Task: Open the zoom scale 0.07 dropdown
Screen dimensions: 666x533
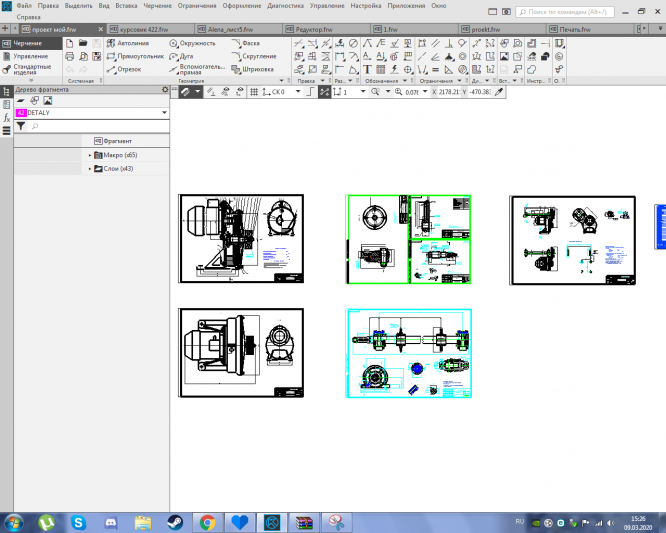Action: [425, 92]
